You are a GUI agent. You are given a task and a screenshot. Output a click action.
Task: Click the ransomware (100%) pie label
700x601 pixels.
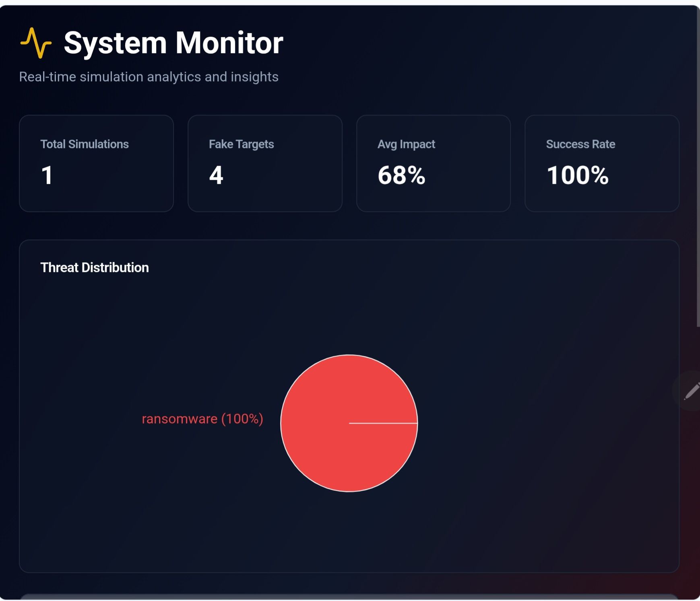coord(202,419)
